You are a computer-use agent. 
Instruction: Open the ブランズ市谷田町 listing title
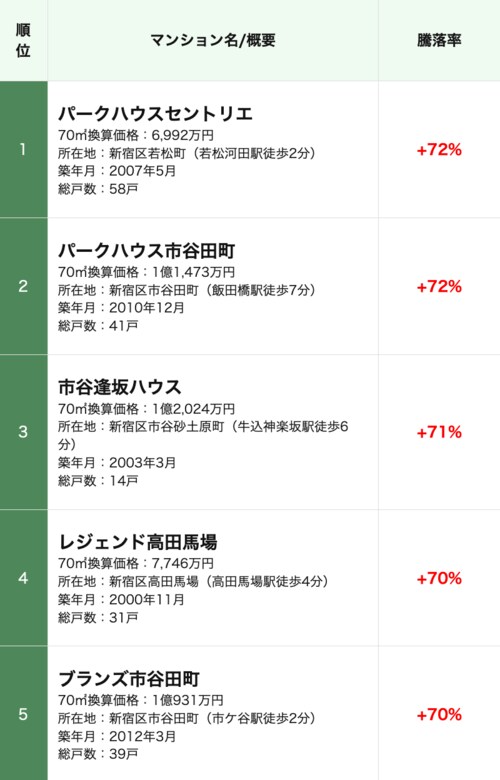pos(128,679)
